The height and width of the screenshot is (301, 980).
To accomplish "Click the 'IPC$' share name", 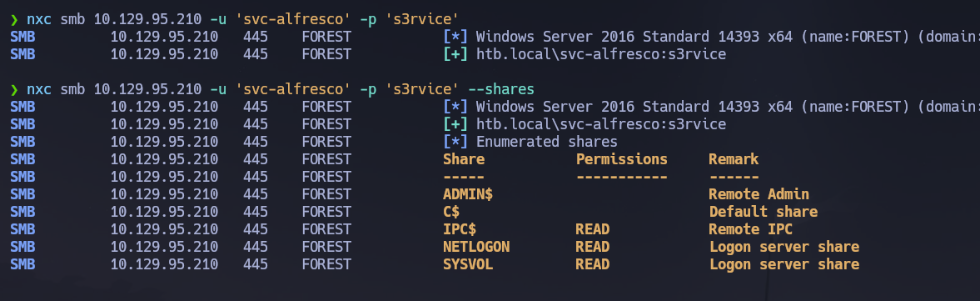I will coord(460,229).
